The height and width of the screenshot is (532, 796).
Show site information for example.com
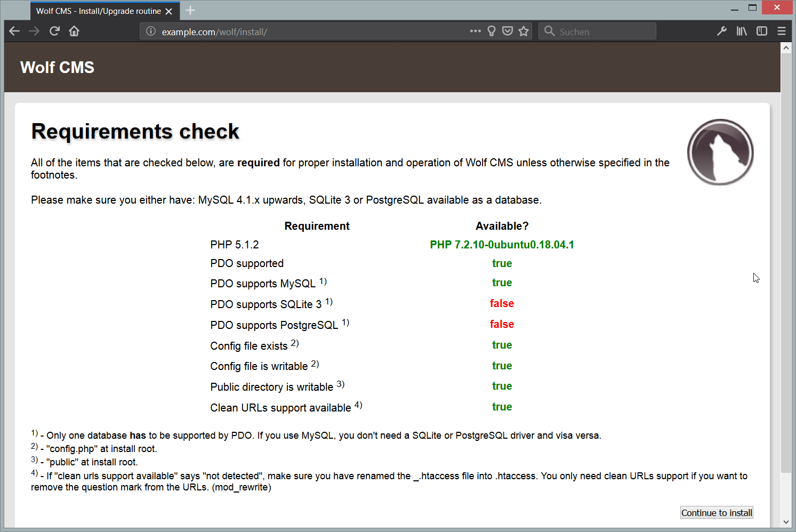coord(151,31)
